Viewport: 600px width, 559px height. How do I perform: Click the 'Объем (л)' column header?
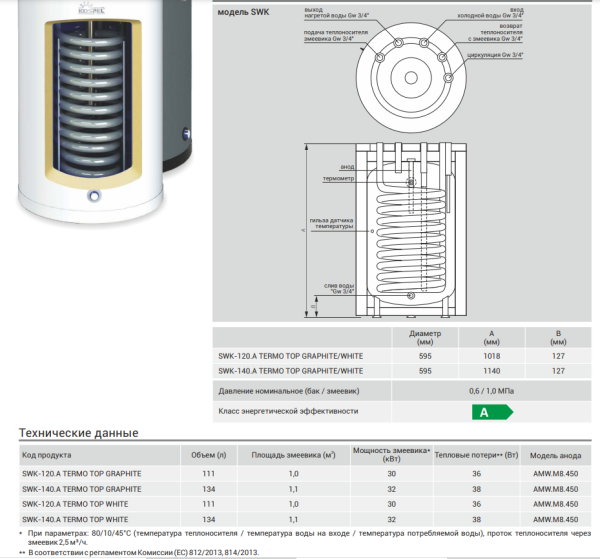pos(209,453)
